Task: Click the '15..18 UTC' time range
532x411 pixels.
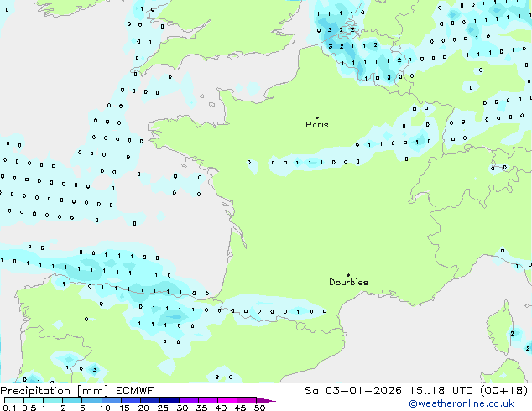Action: [441, 391]
